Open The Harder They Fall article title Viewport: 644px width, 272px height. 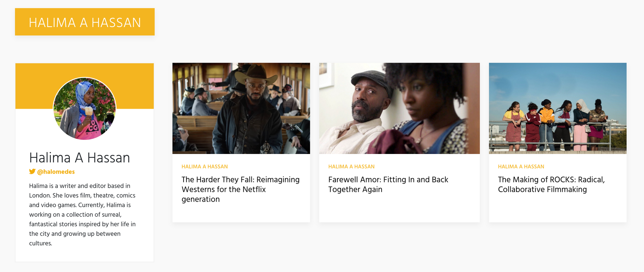coord(241,189)
